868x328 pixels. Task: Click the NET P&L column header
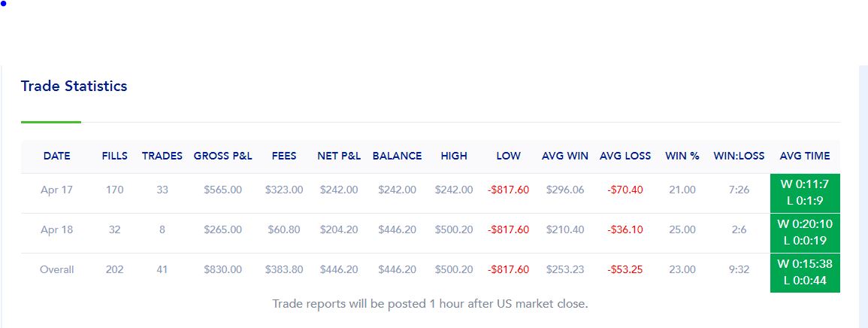339,156
